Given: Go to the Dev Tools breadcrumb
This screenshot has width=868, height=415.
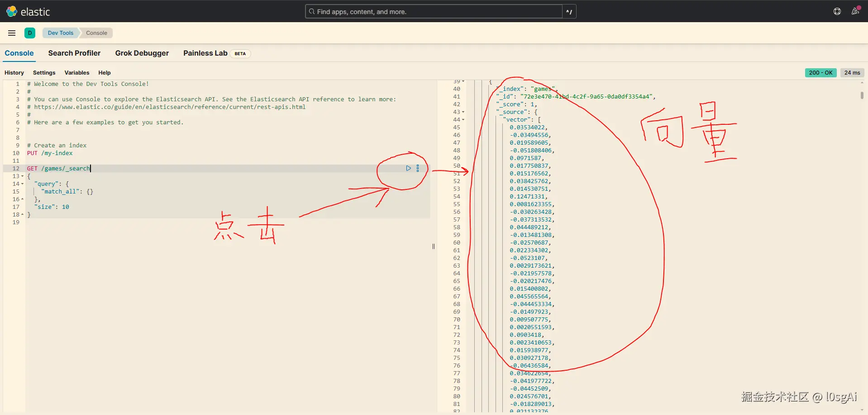Looking at the screenshot, I should click(61, 33).
